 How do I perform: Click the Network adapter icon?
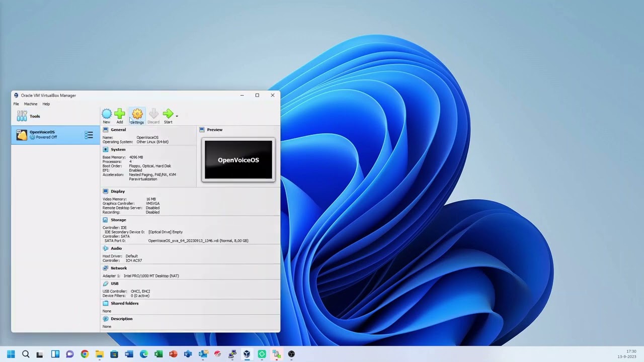[x=106, y=268]
